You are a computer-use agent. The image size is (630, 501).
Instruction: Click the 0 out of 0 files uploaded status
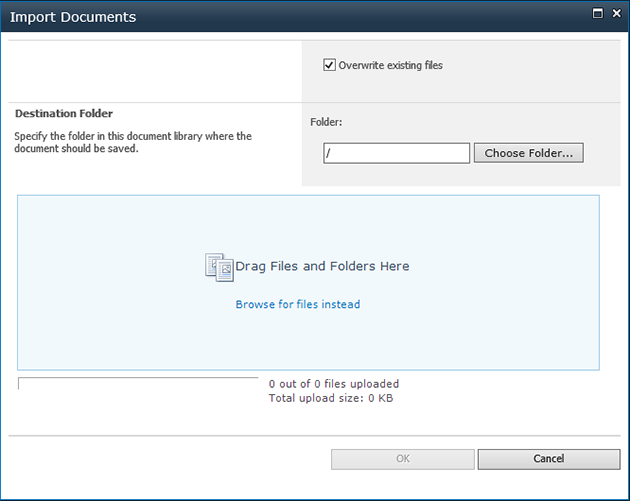tap(334, 384)
